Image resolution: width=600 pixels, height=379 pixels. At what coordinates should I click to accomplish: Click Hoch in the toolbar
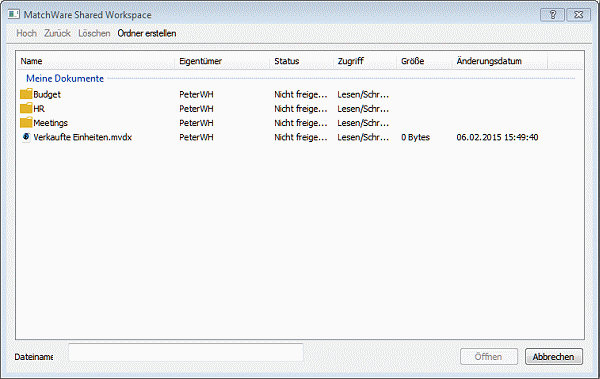tap(26, 33)
